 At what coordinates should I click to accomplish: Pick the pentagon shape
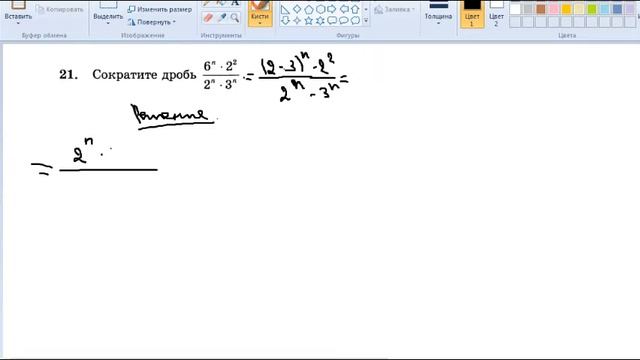point(309,9)
